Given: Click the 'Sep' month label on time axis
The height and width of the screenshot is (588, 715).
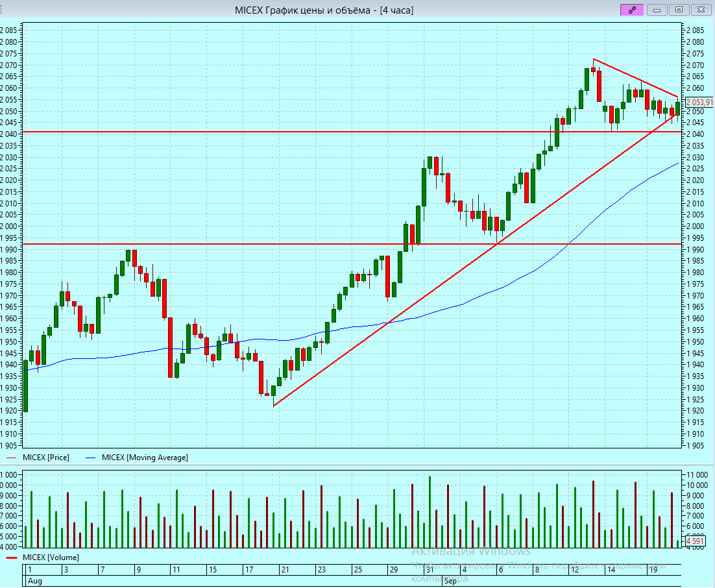Looking at the screenshot, I should click(x=450, y=581).
